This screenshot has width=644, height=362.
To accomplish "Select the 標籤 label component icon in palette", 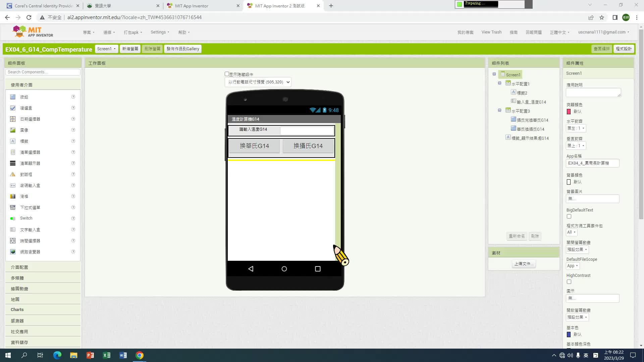I will coord(13,141).
